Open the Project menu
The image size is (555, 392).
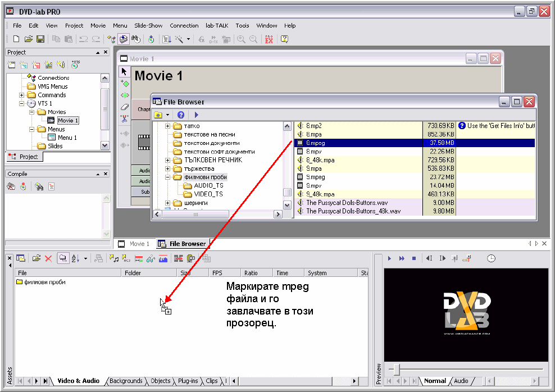74,25
